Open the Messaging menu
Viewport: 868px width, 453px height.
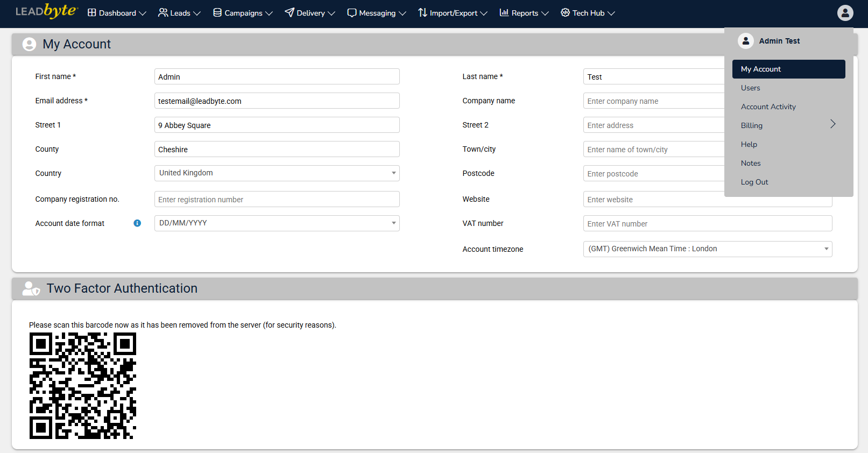pyautogui.click(x=377, y=13)
